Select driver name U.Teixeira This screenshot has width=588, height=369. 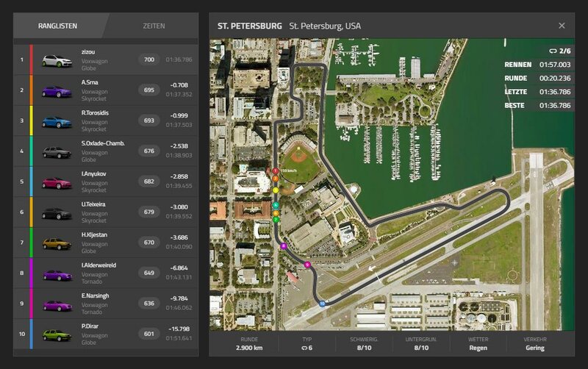[x=93, y=204]
